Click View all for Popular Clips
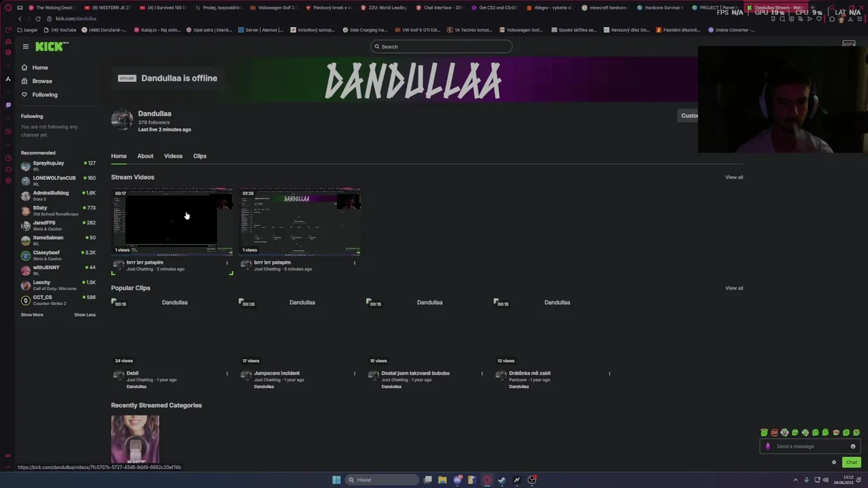 coord(734,288)
